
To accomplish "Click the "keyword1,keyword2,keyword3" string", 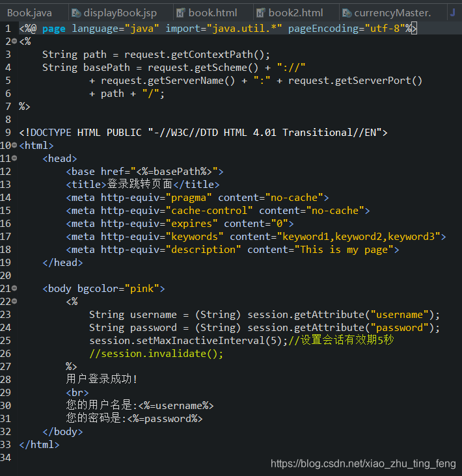I will pos(359,237).
